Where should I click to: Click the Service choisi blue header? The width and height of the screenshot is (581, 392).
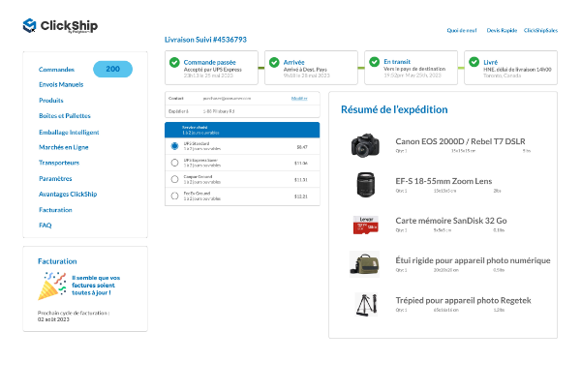[242, 130]
